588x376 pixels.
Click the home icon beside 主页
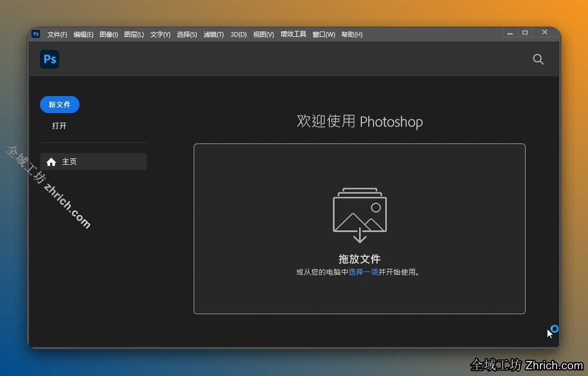pyautogui.click(x=51, y=162)
